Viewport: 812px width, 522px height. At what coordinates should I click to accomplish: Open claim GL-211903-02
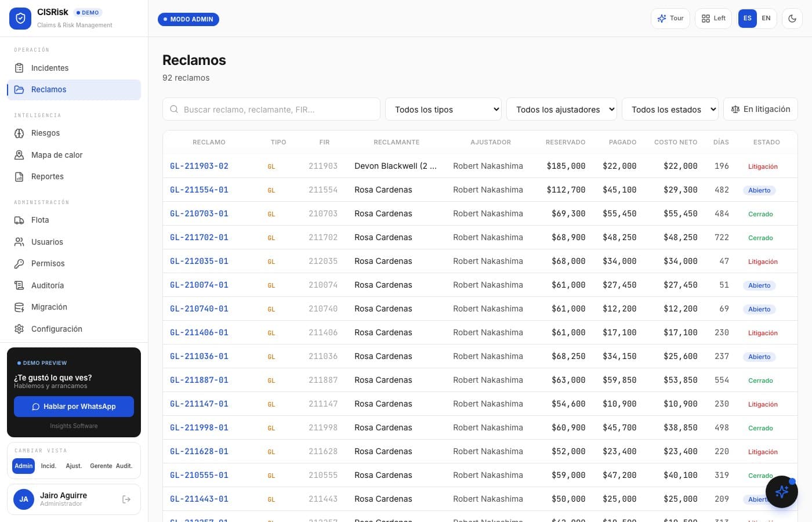point(199,166)
